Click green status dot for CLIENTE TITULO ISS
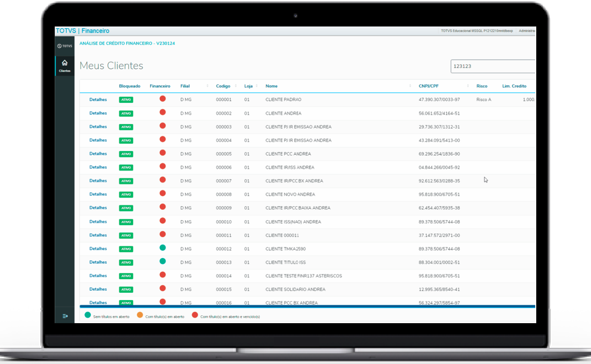 163,261
